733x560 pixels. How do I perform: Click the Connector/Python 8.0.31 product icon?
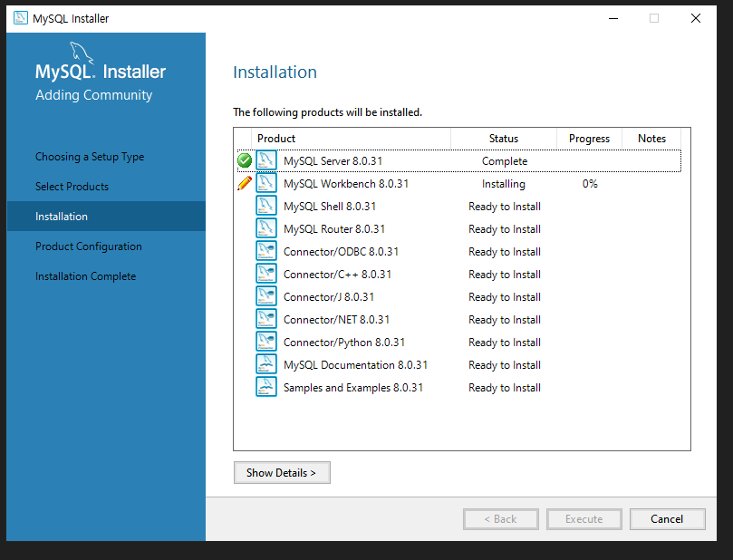click(266, 343)
